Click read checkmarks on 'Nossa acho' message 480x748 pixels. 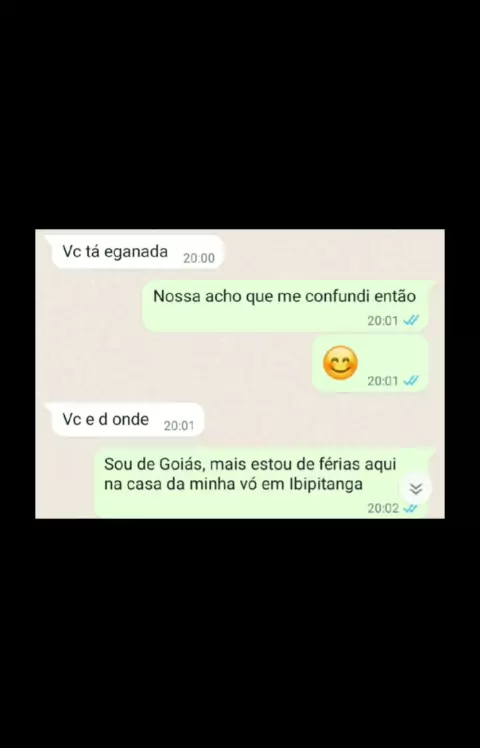click(411, 321)
